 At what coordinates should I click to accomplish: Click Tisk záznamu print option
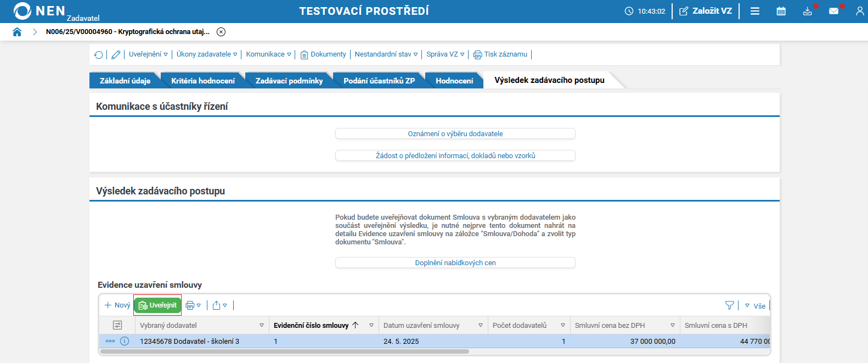(500, 54)
